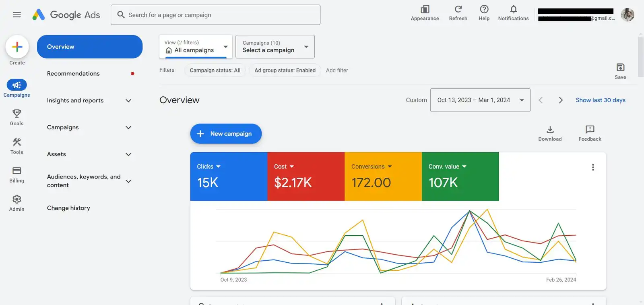The width and height of the screenshot is (644, 305).
Task: Open the Goals trophy icon
Action: tap(17, 114)
